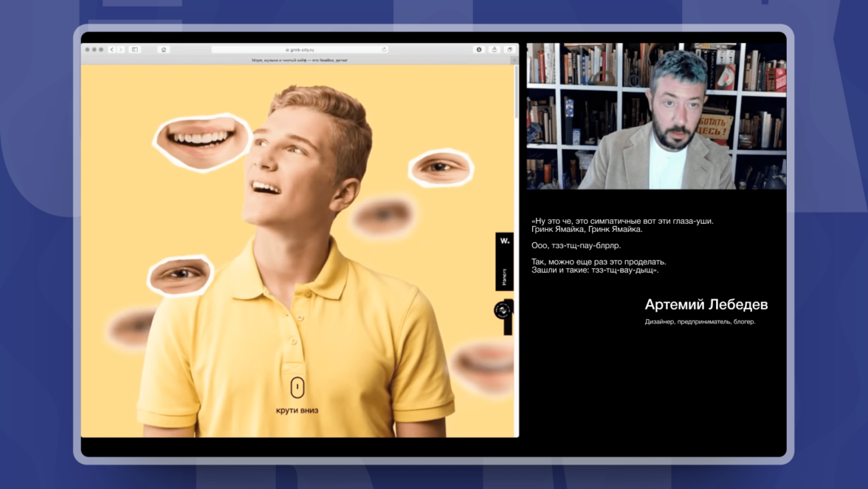The height and width of the screenshot is (489, 868).
Task: Click the крути вниз label
Action: point(297,411)
